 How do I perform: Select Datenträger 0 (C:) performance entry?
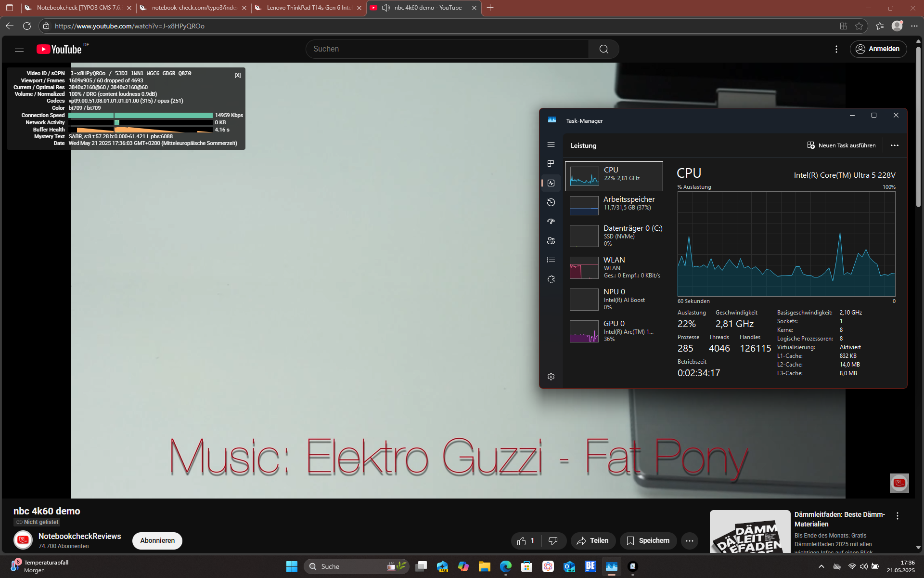(614, 236)
